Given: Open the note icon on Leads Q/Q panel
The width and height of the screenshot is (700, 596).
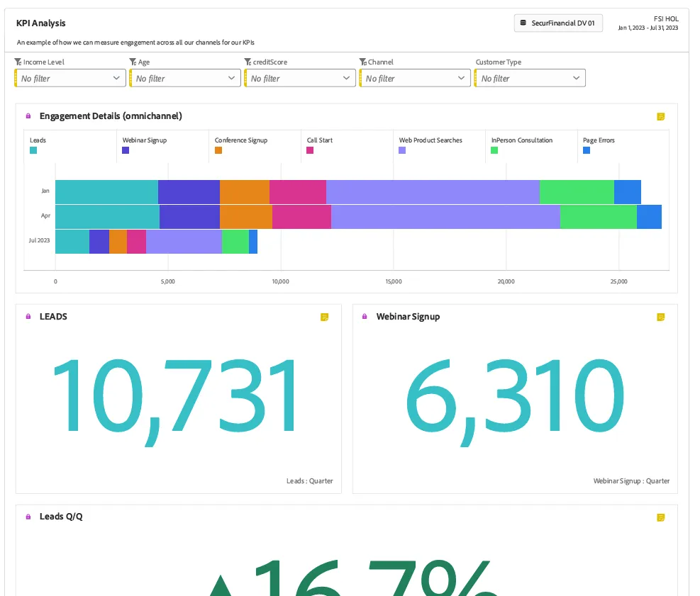Looking at the screenshot, I should 661,517.
